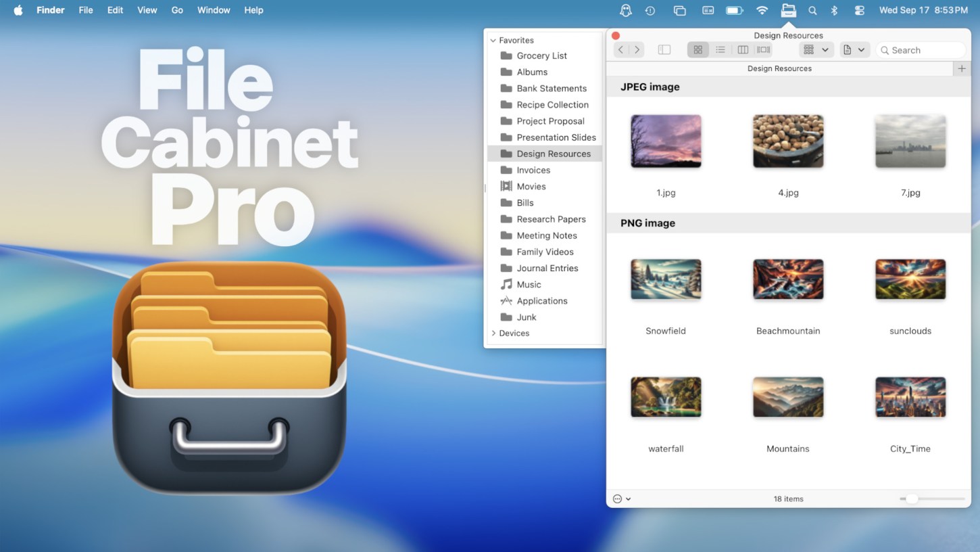Viewport: 980px width, 552px height.
Task: Open the ellipsis action menu at bottom
Action: click(x=622, y=499)
